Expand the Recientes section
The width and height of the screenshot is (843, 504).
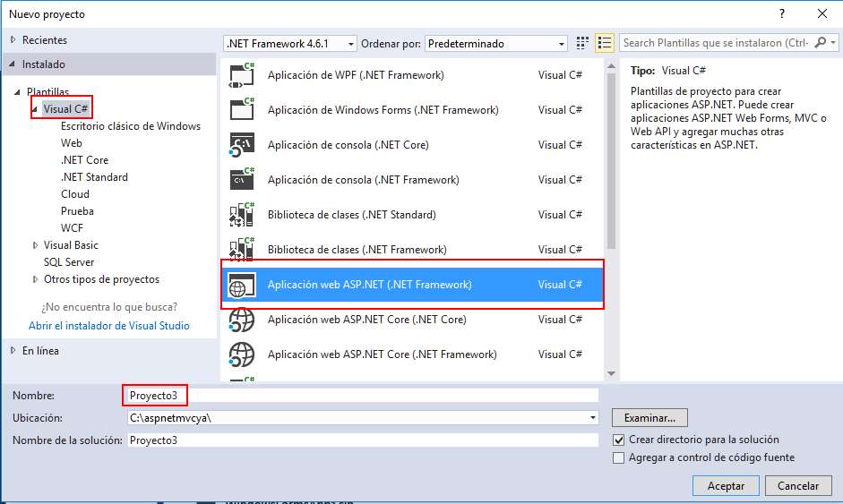point(13,39)
